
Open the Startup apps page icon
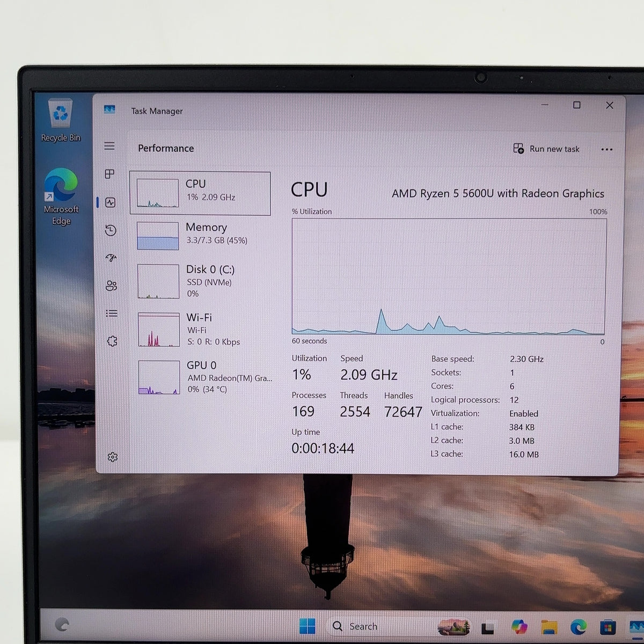[111, 258]
